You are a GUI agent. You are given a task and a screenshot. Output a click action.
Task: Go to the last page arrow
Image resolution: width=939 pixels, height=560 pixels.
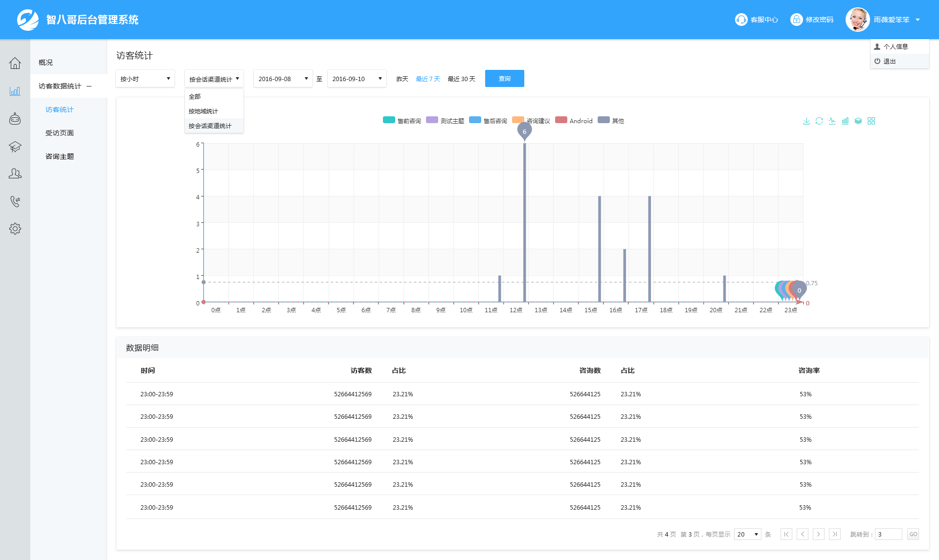pos(835,534)
